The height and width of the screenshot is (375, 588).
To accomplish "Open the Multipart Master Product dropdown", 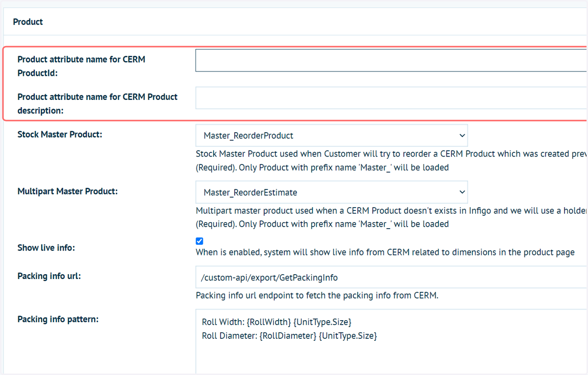I will tap(332, 192).
